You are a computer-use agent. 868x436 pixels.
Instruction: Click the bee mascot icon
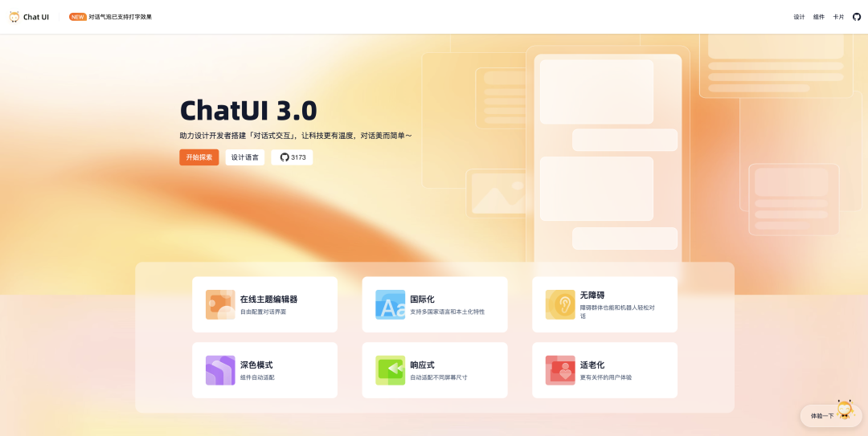(845, 409)
